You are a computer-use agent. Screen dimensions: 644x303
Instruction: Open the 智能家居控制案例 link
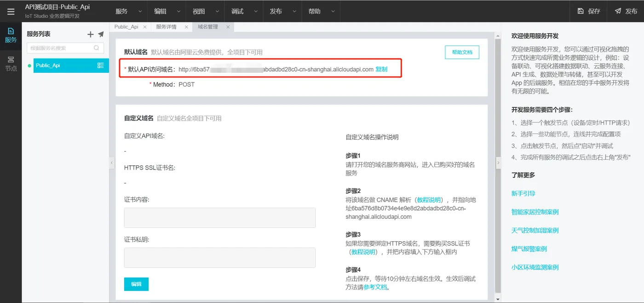tap(535, 212)
